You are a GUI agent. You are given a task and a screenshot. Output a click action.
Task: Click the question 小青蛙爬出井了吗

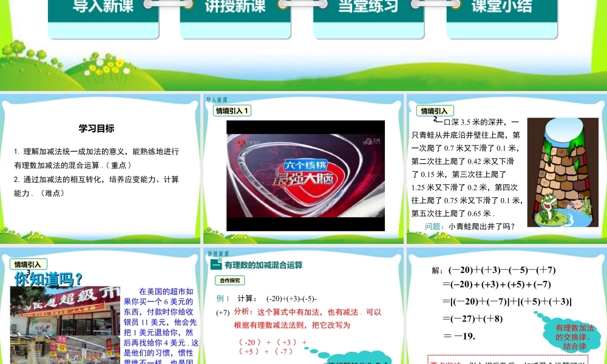tap(470, 227)
